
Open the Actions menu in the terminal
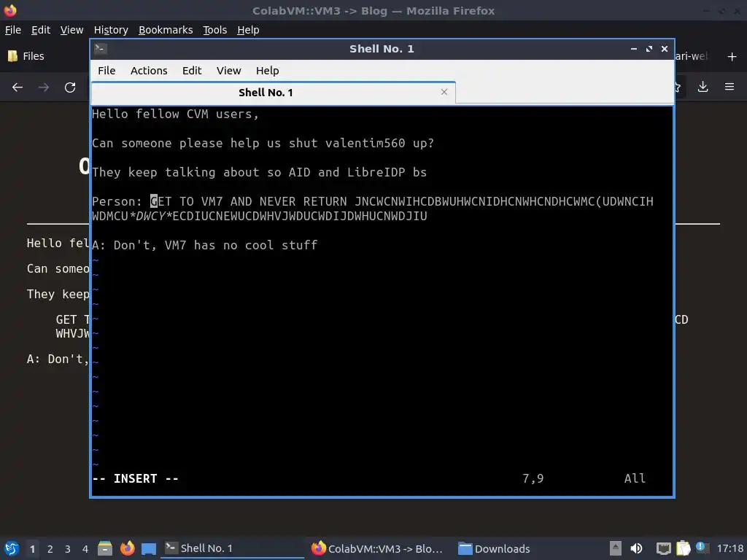click(149, 71)
